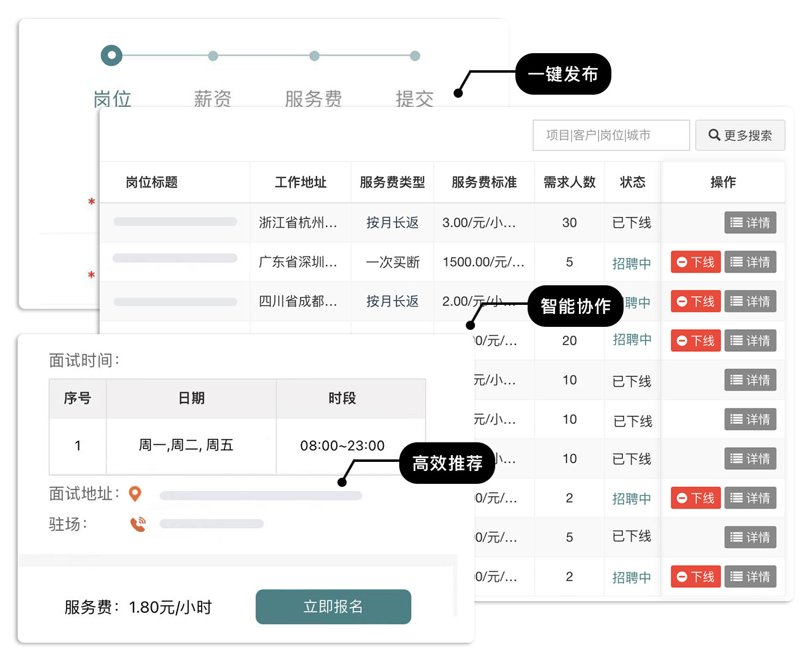Viewport: 807px width, 672px height.
Task: Click 下线 on the row needing 20 people
Action: [696, 341]
